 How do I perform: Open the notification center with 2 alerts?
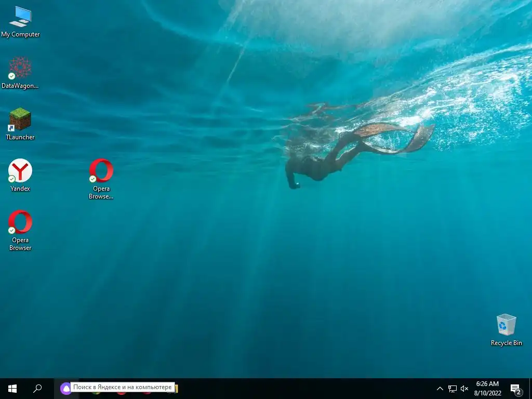516,389
